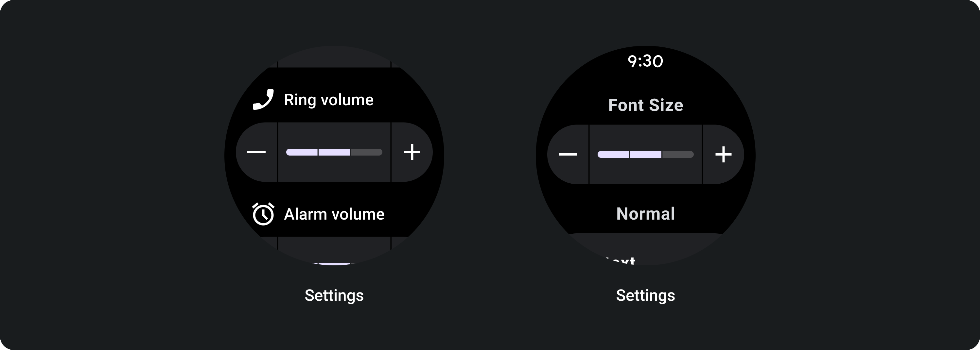Click first filled segment of ring volume slider
Image resolution: width=980 pixels, height=350 pixels.
pos(302,152)
